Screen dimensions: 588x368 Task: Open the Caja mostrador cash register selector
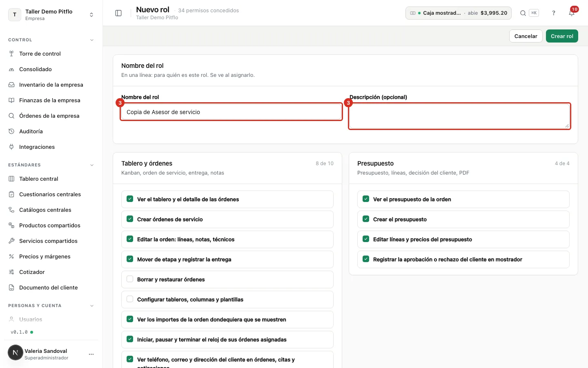click(458, 13)
